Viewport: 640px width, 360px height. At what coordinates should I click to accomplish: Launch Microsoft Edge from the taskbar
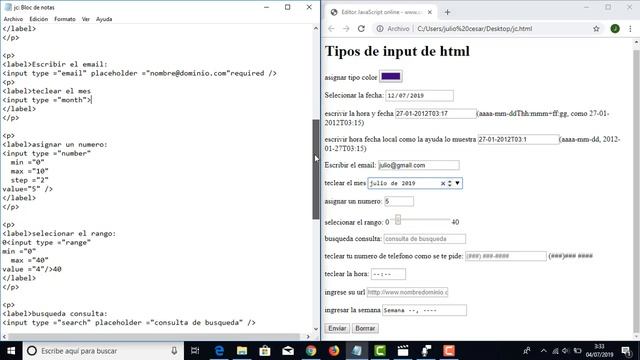(219, 351)
